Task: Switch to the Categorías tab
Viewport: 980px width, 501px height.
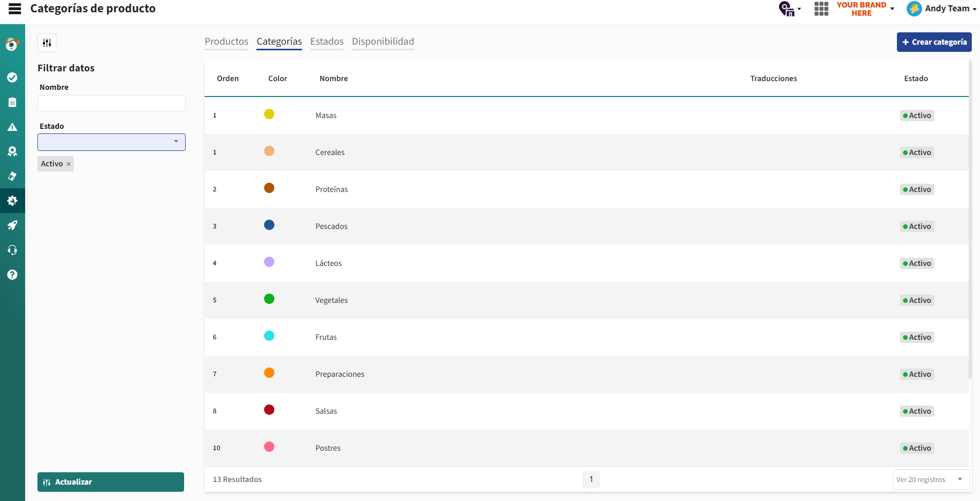Action: (279, 42)
